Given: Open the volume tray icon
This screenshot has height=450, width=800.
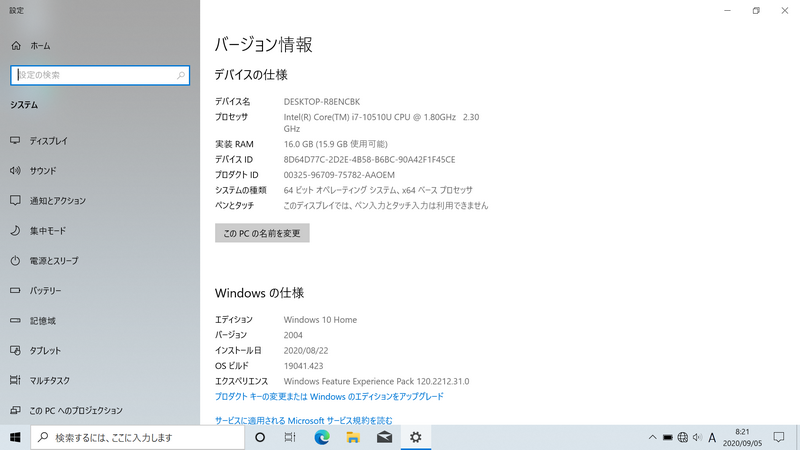Looking at the screenshot, I should [x=697, y=437].
